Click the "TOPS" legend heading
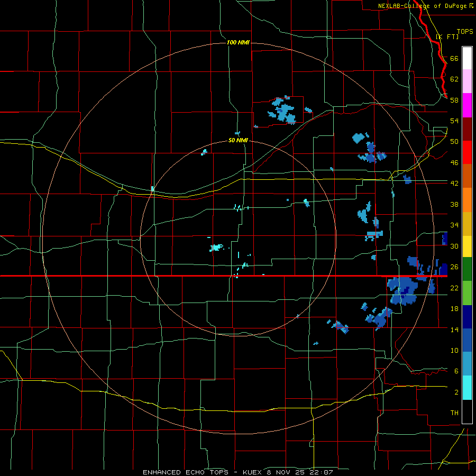The height and width of the screenshot is (476, 476). [x=465, y=32]
